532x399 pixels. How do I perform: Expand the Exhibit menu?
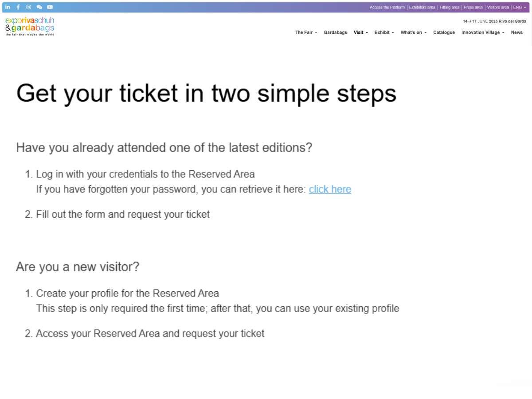(384, 32)
